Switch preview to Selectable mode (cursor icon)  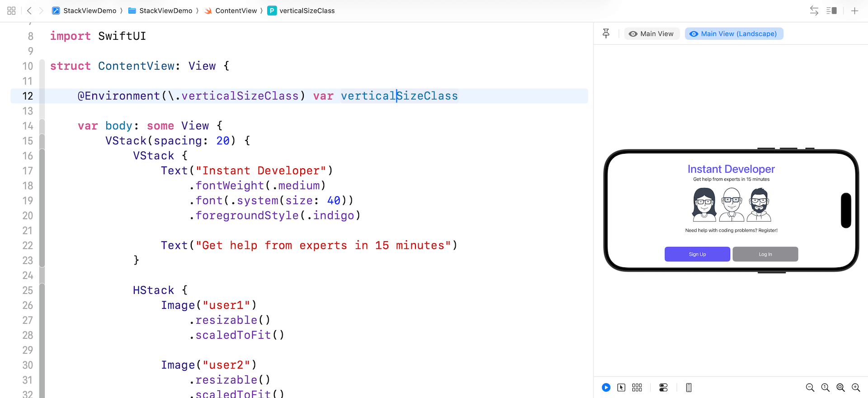(621, 388)
